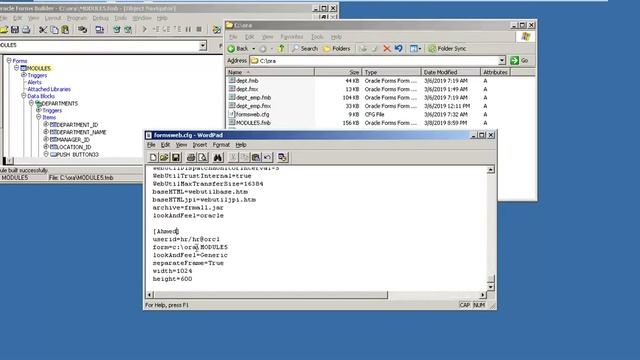
Task: Open the Address bar dropdown in Explorer
Action: click(x=502, y=60)
